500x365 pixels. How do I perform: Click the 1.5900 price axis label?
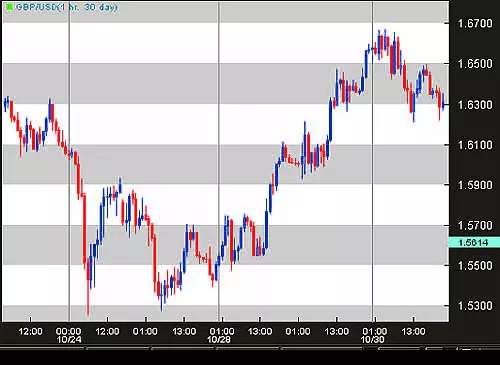[475, 185]
